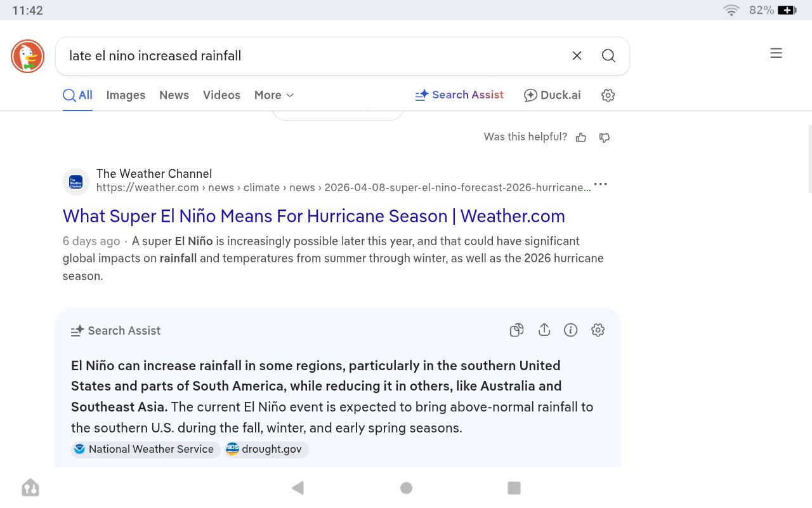Viewport: 812px width, 508px height.
Task: Copy the Search Assist answer
Action: pos(516,330)
